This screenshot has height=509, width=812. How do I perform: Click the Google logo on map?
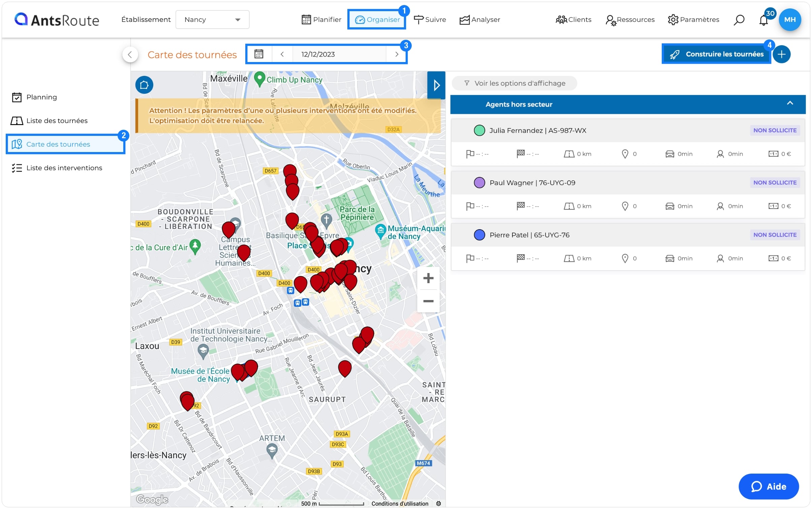[152, 499]
